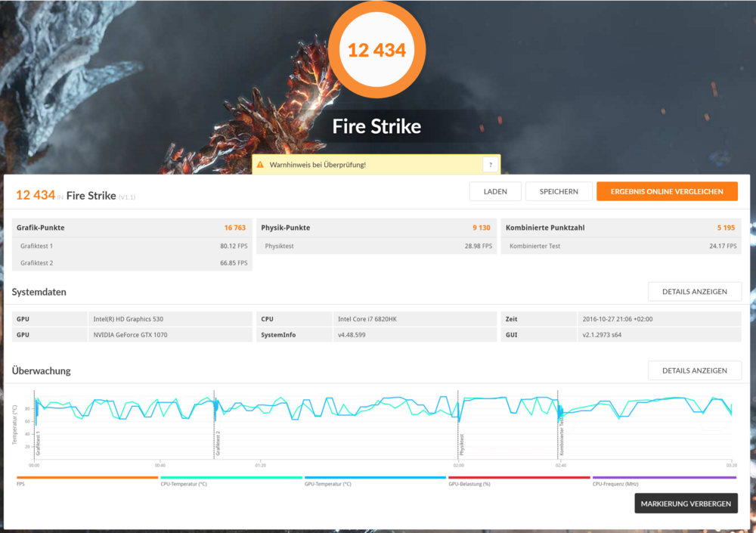
Task: Click the GPU-Belastung red color bar
Action: 519,478
